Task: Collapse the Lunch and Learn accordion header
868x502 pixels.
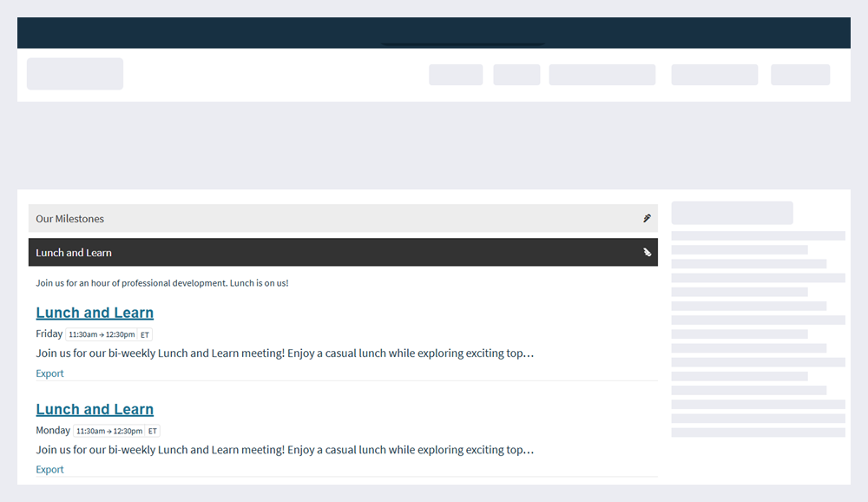Action: 343,252
